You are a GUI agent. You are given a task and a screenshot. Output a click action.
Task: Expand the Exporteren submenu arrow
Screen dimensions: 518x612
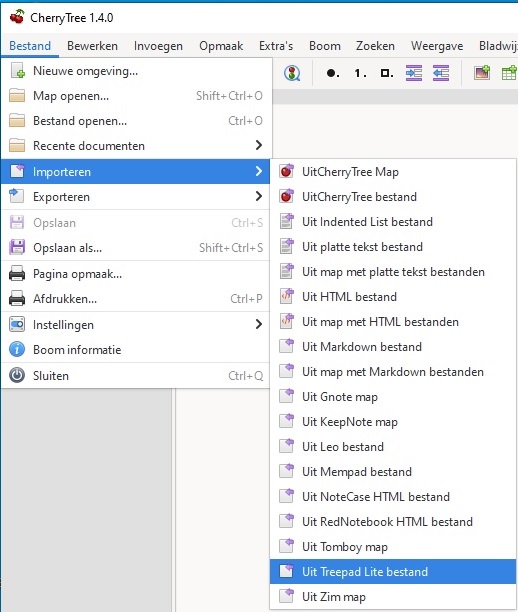click(x=258, y=196)
